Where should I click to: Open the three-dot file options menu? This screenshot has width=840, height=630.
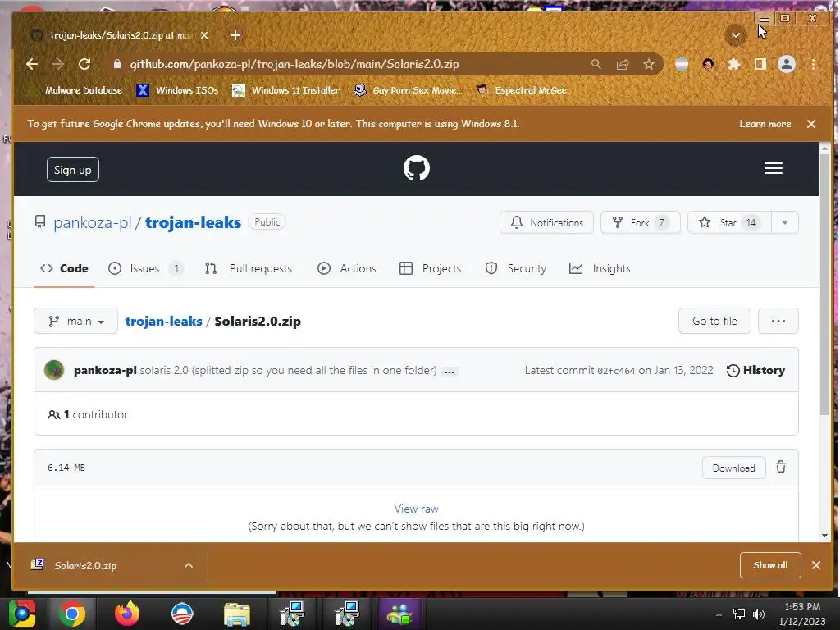[778, 321]
